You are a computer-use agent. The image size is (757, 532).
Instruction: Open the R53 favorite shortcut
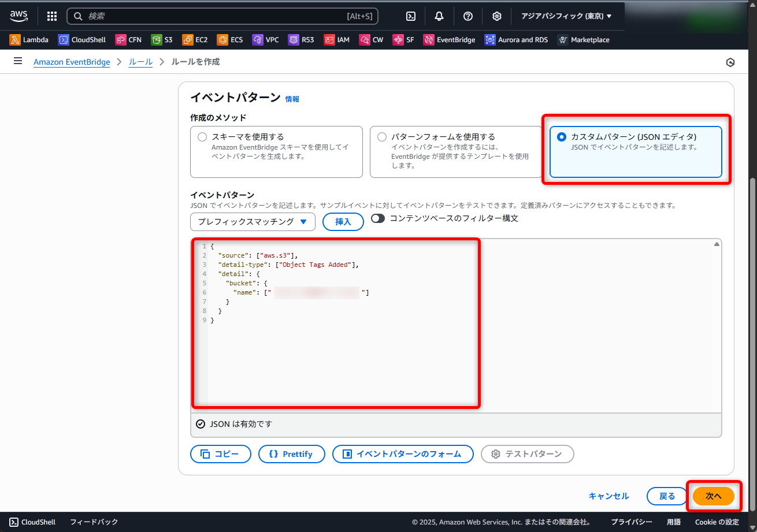(x=301, y=40)
